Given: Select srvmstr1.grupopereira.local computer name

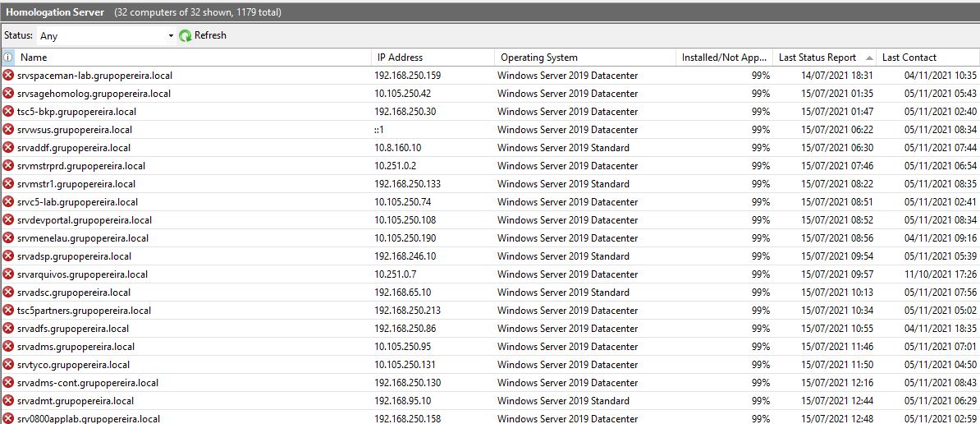Looking at the screenshot, I should [x=76, y=185].
